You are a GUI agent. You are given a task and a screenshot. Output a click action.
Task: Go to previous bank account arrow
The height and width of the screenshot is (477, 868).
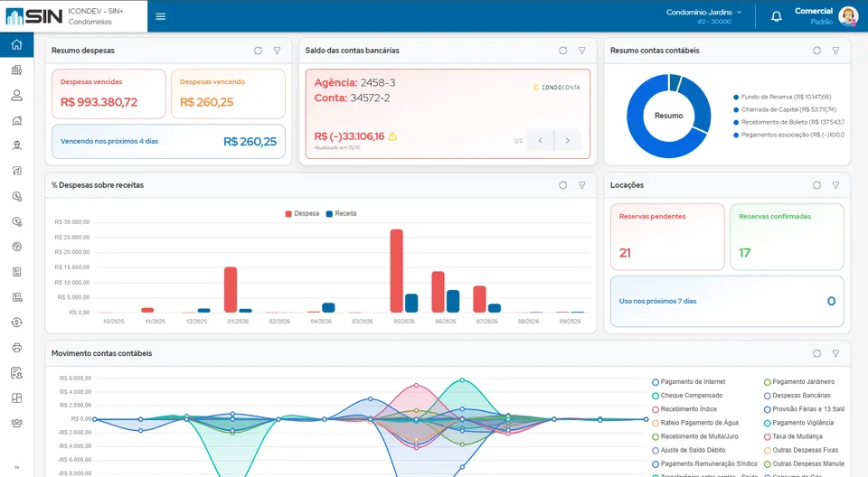pos(541,141)
